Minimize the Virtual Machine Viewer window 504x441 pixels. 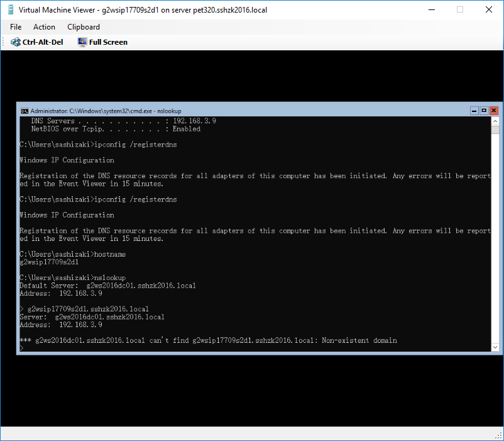pyautogui.click(x=432, y=9)
